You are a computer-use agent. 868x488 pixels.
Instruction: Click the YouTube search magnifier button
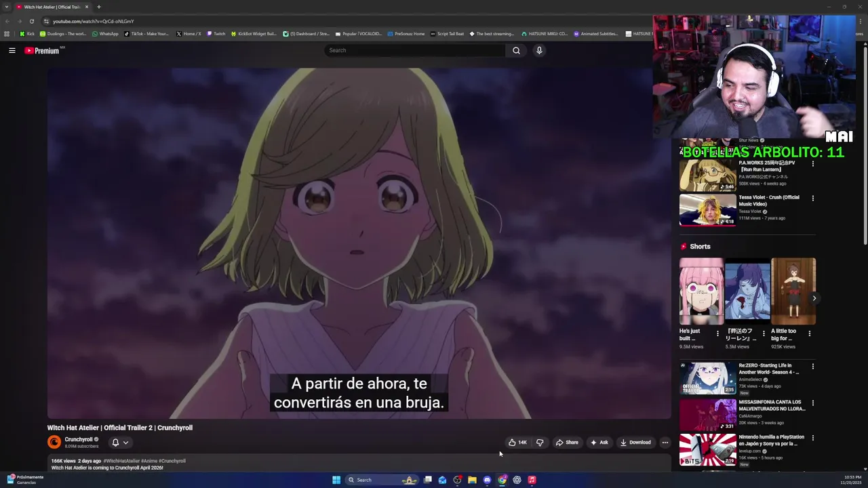coord(516,50)
